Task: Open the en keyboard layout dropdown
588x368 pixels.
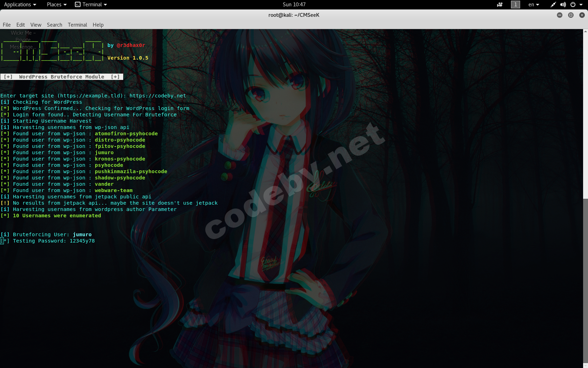Action: [534, 5]
